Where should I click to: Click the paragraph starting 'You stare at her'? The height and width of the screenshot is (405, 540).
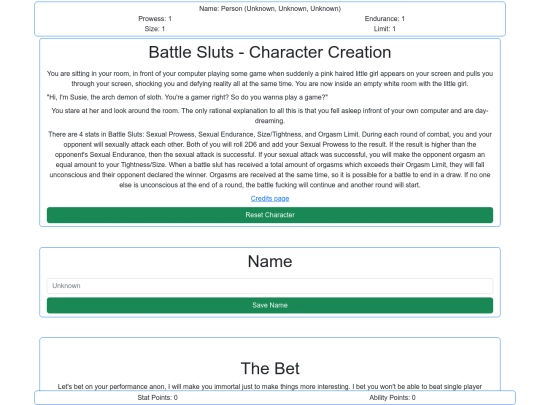point(270,116)
